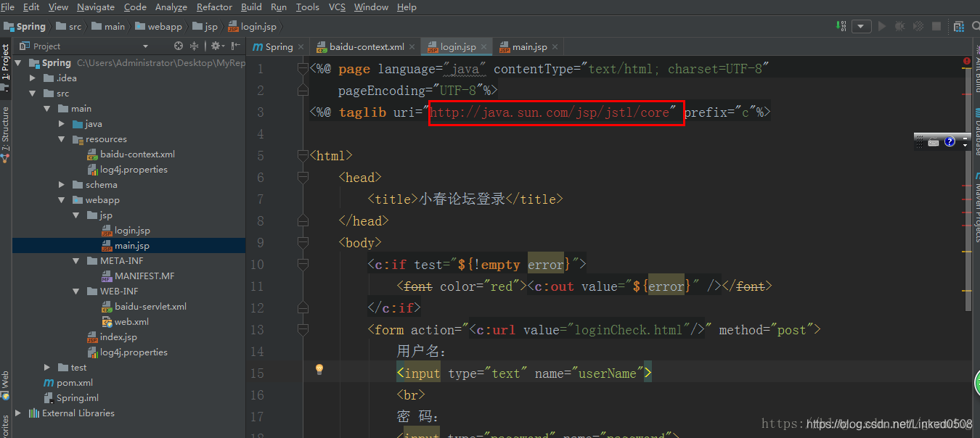Open the Web tool window tab
This screenshot has height=438, width=980.
pos(5,384)
